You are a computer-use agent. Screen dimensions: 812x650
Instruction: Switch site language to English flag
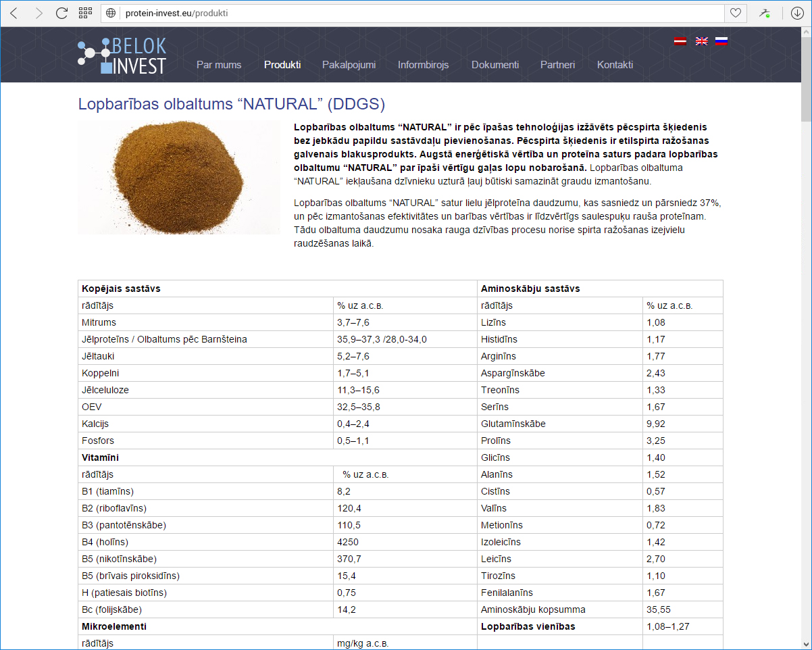(x=702, y=41)
